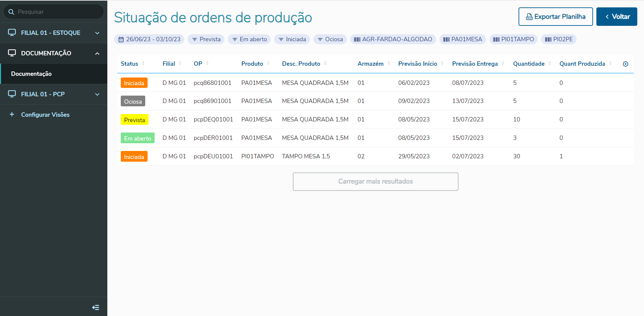Click page title Situação de ordens de produção
The height and width of the screenshot is (316, 644).
click(x=213, y=17)
